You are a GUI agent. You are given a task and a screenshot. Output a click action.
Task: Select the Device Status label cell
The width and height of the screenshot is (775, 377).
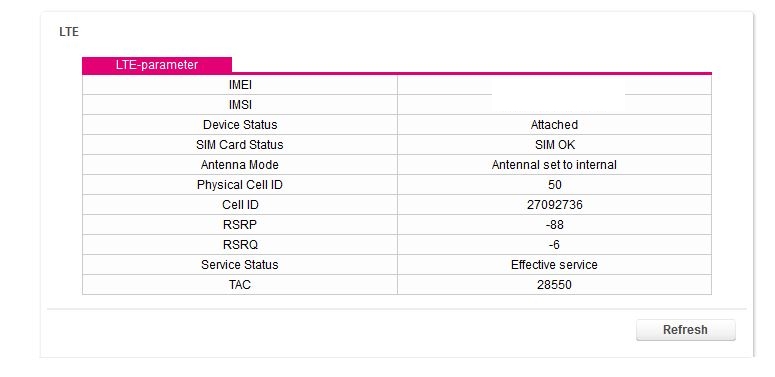point(240,125)
